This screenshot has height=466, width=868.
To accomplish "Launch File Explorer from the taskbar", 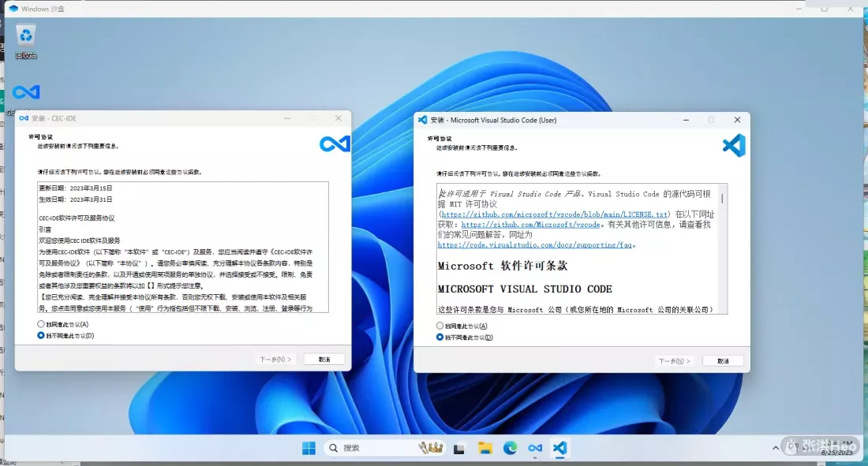I will (485, 449).
